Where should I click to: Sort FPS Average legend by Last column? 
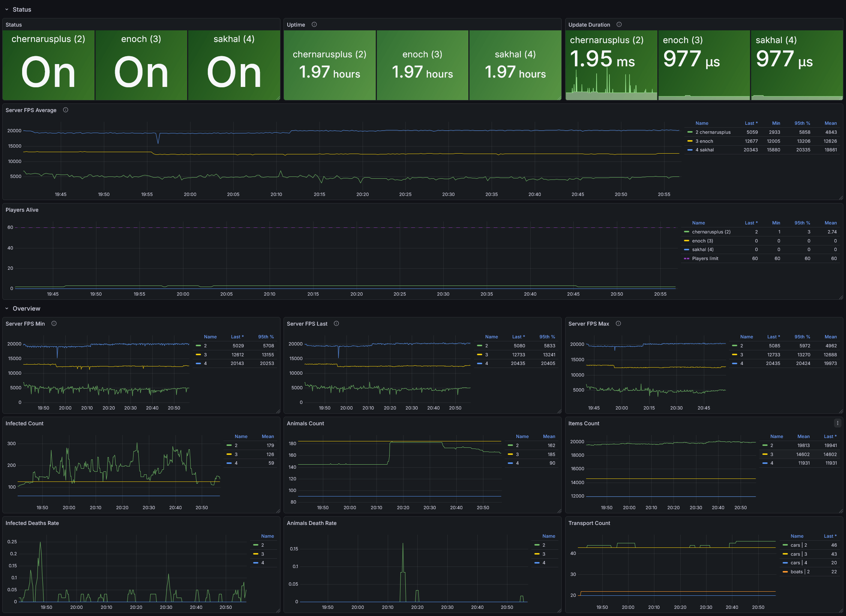click(751, 123)
